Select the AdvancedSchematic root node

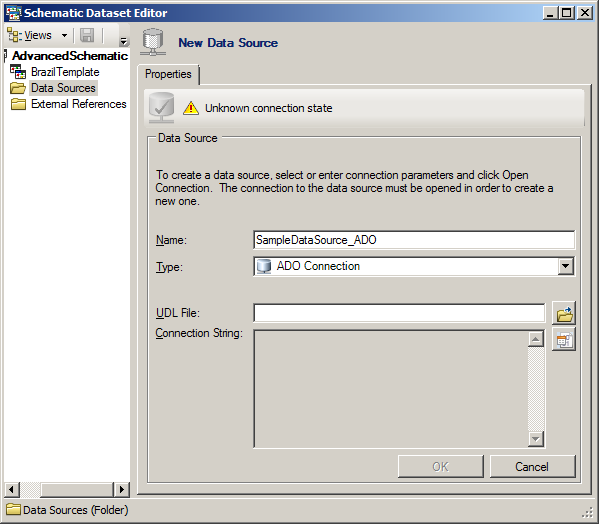click(70, 56)
